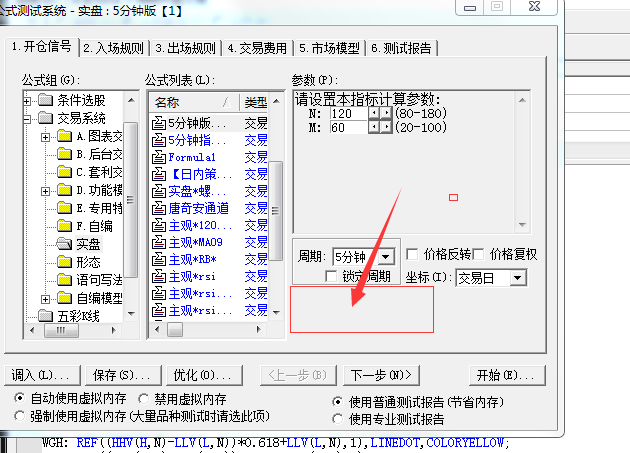Click the N parameter value field
Image resolution: width=630 pixels, height=453 pixels.
pyautogui.click(x=349, y=113)
